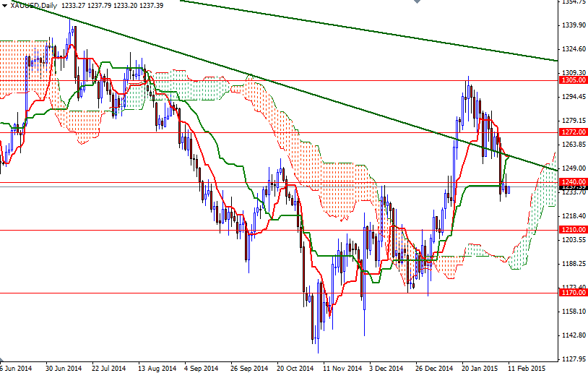588x373 pixels.
Task: Click the grey chart shift marker at top
Action: [x=418, y=3]
